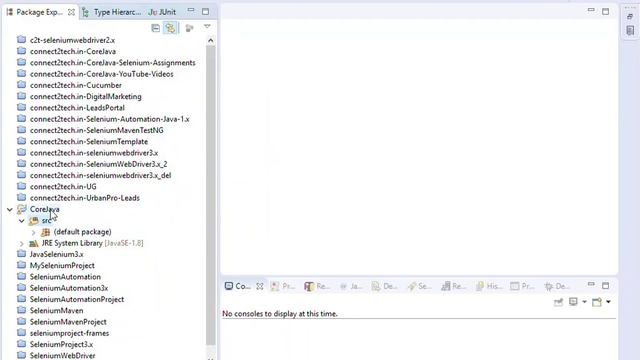This screenshot has width=640, height=360.
Task: Open the JUnit tab
Action: point(162,12)
